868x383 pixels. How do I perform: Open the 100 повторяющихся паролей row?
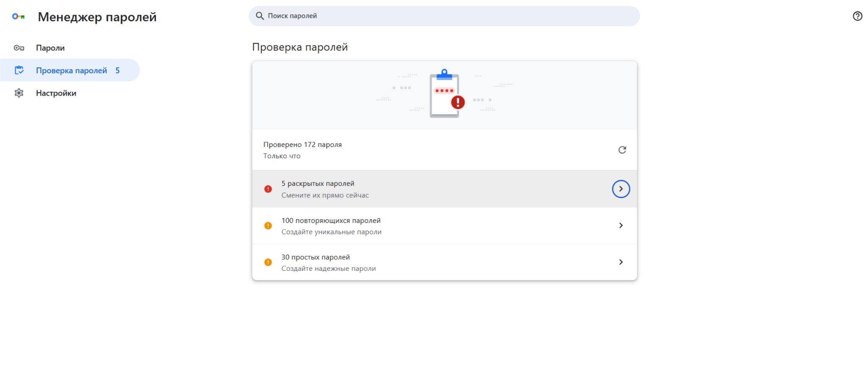coord(424,226)
